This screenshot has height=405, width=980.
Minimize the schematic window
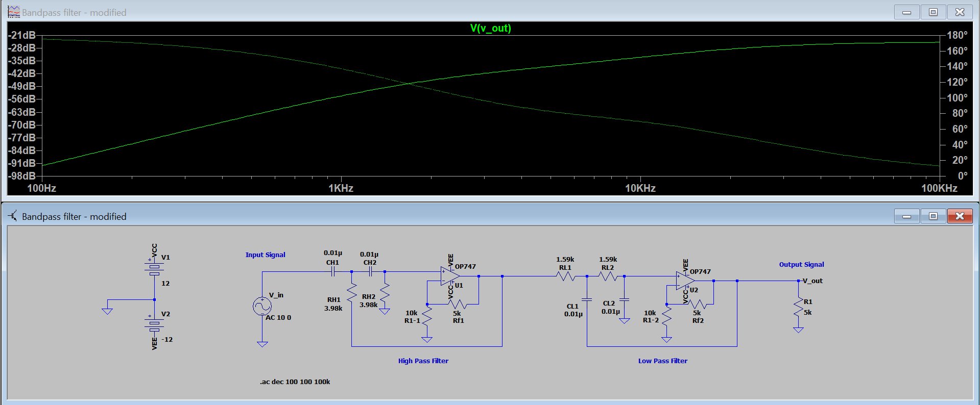907,216
